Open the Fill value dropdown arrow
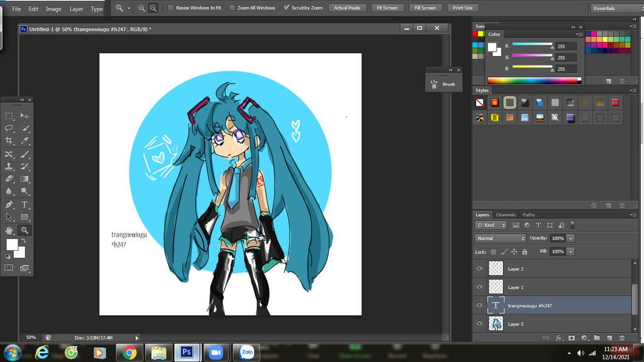Image resolution: width=644 pixels, height=362 pixels. tap(570, 251)
